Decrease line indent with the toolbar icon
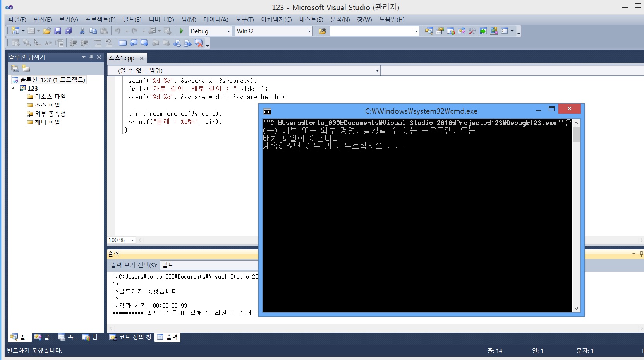The image size is (644, 360). pos(73,43)
